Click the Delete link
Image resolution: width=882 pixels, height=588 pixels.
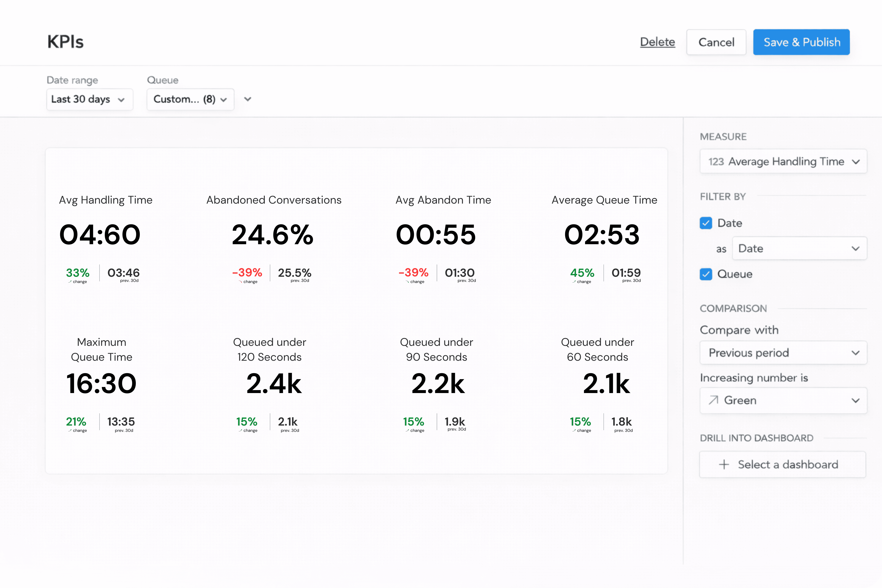point(657,42)
